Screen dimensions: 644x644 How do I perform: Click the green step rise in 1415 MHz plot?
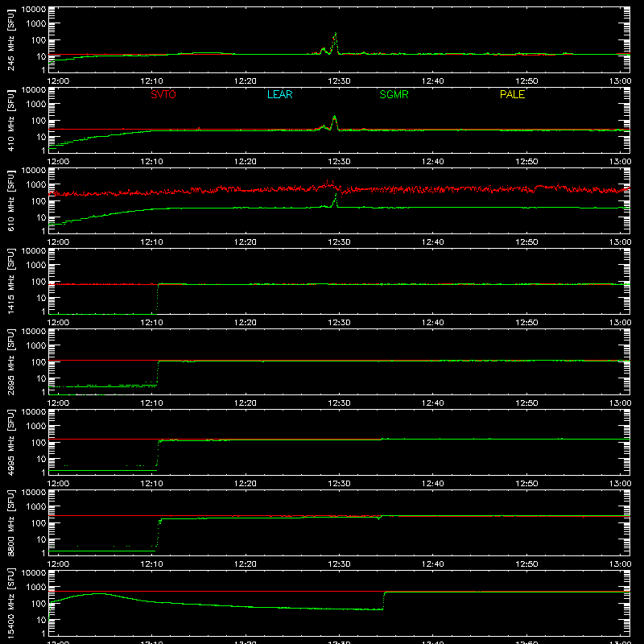click(x=158, y=298)
